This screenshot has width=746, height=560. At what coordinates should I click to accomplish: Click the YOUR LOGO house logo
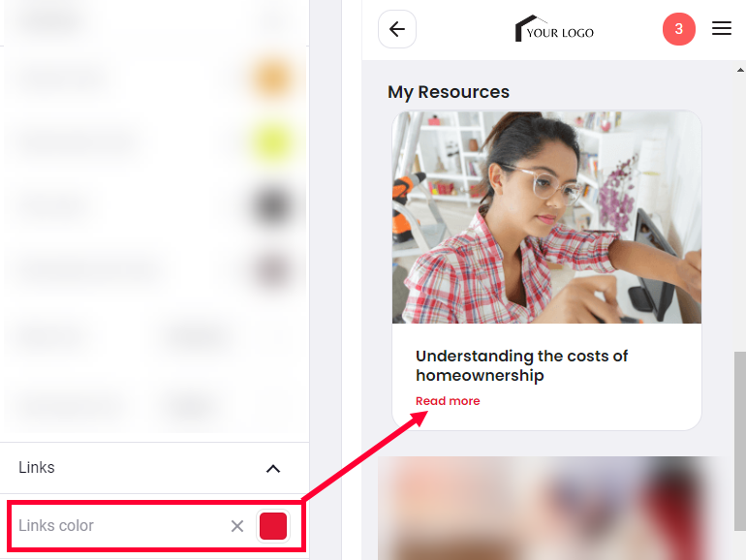[x=554, y=28]
